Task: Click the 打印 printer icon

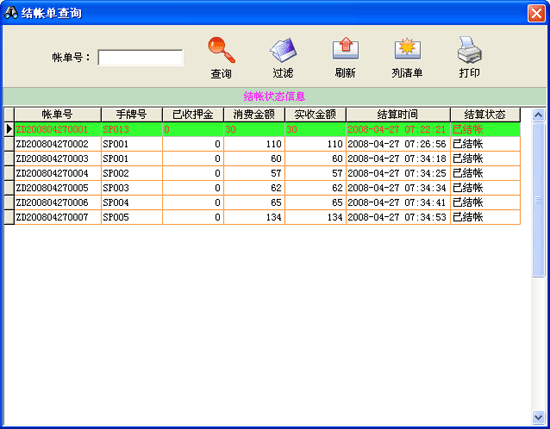Action: click(469, 50)
